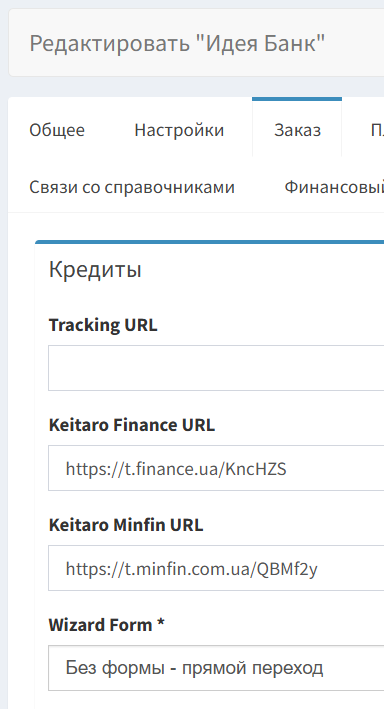Open the Настройки tab
Viewport: 384px width, 709px height.
179,130
